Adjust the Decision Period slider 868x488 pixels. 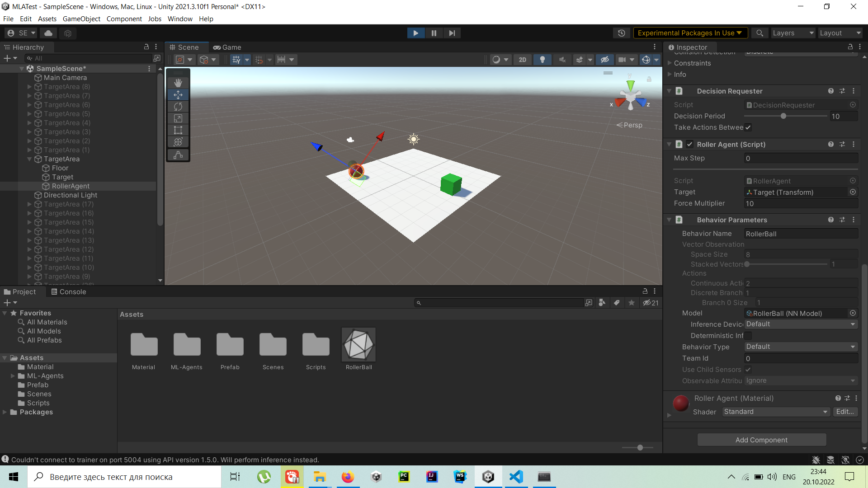coord(783,116)
